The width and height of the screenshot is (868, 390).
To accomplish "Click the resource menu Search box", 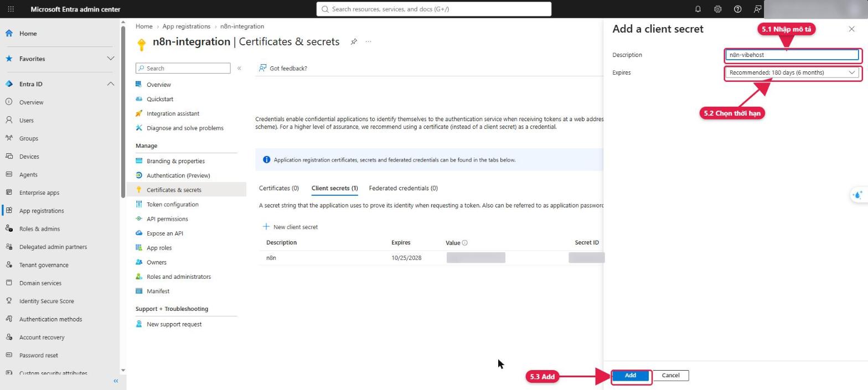I will (x=183, y=68).
